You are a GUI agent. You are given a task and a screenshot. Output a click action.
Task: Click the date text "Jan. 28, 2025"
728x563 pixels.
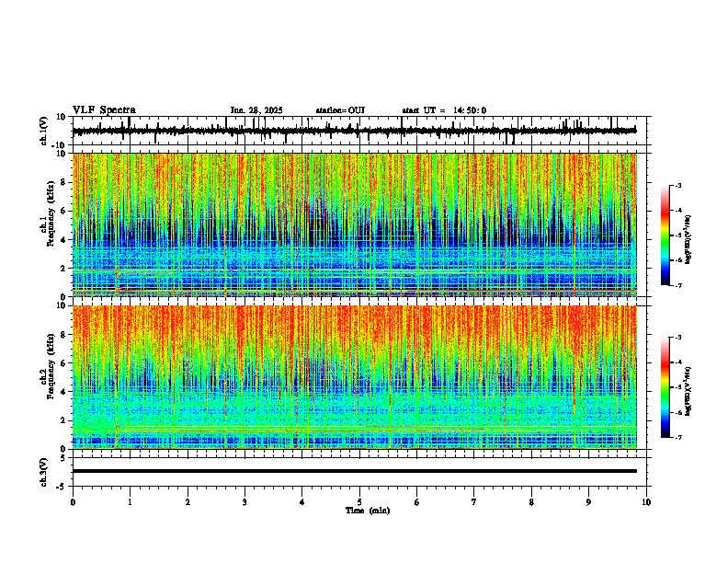pyautogui.click(x=256, y=110)
